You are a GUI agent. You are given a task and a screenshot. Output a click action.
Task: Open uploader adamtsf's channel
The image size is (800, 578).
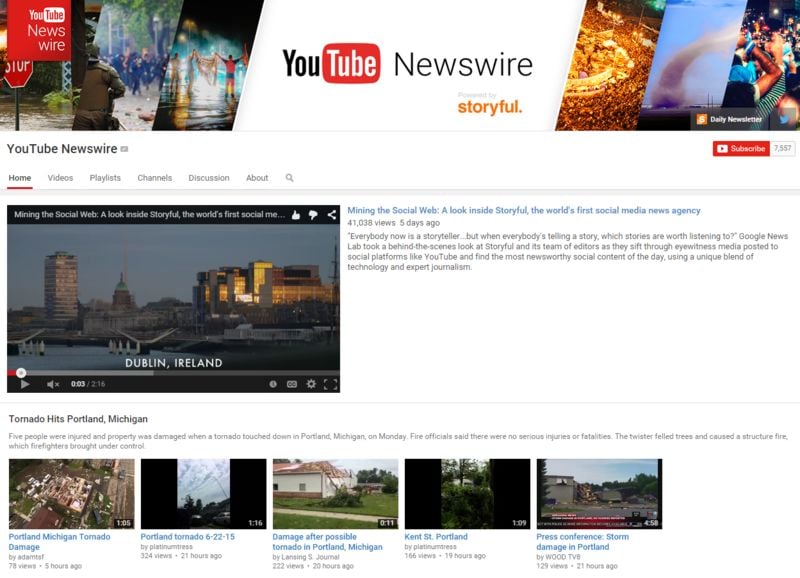(31, 557)
